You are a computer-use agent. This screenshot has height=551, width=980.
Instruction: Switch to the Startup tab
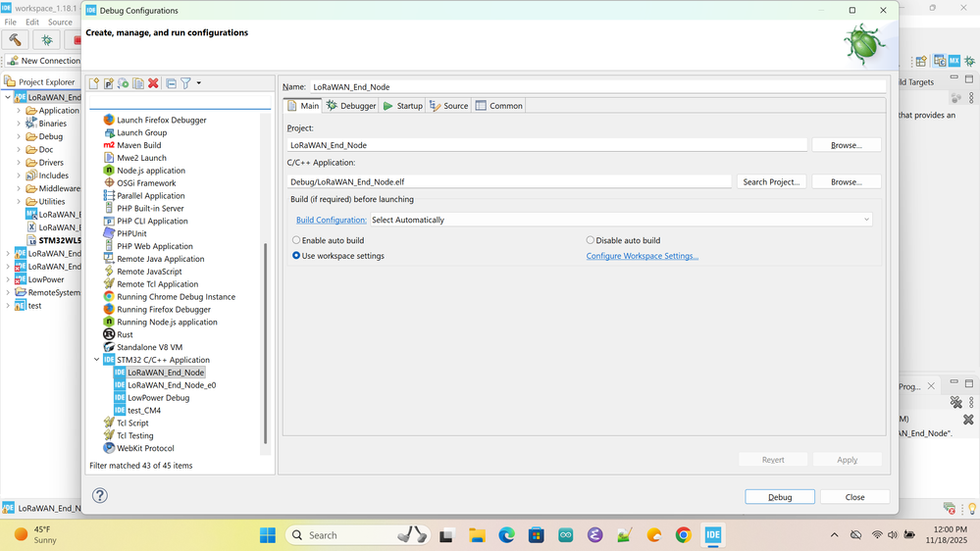403,106
